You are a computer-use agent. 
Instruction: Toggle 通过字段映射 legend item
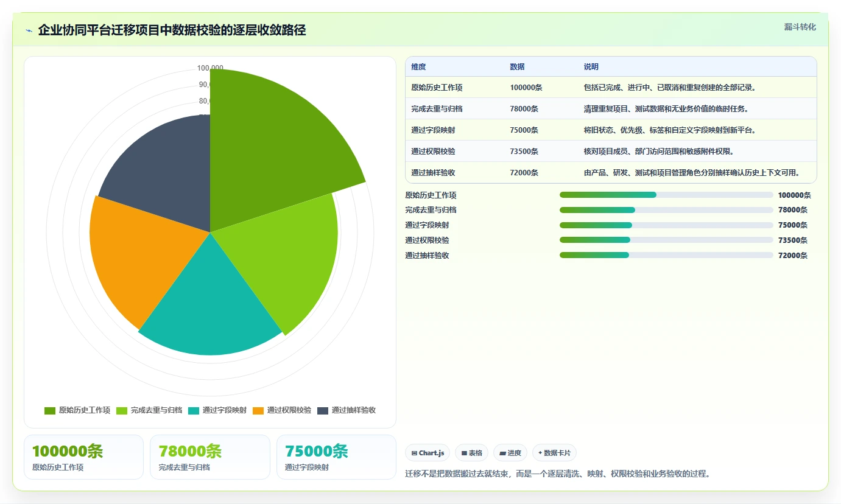point(217,410)
